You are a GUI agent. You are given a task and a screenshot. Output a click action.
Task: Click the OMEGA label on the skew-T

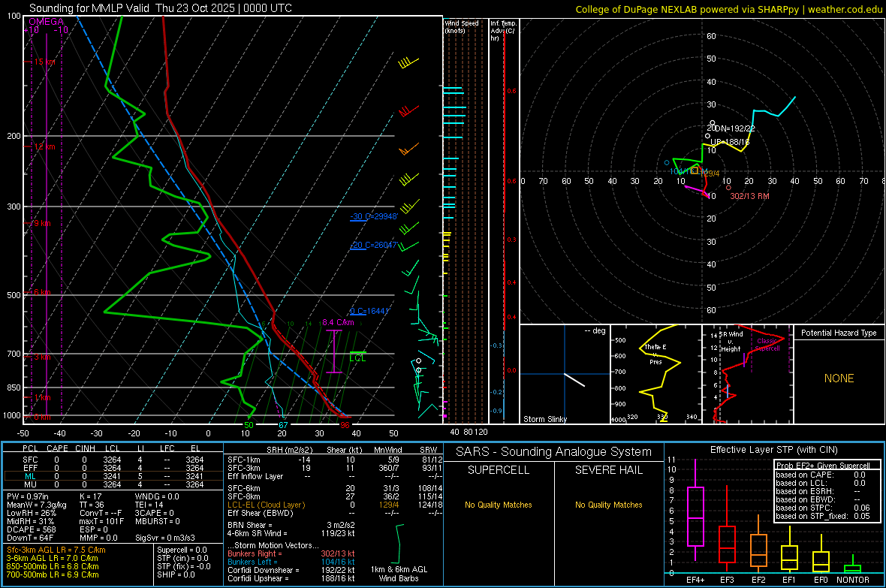click(47, 22)
